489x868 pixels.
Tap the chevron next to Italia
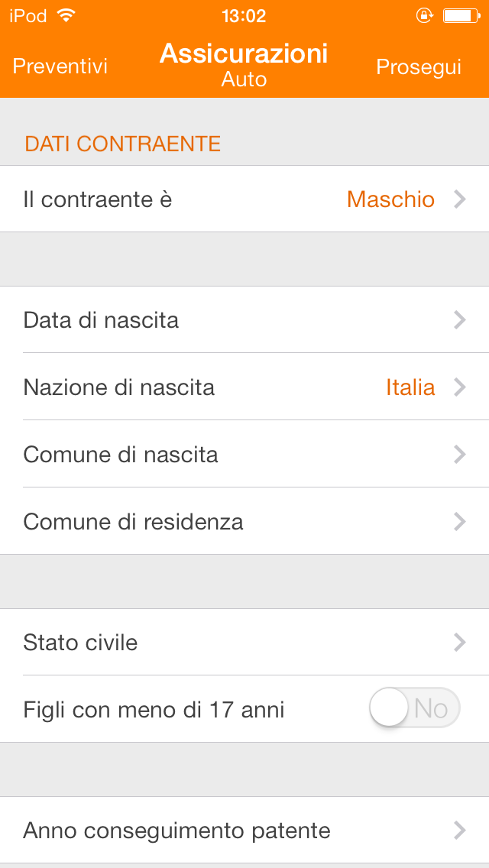coord(459,387)
